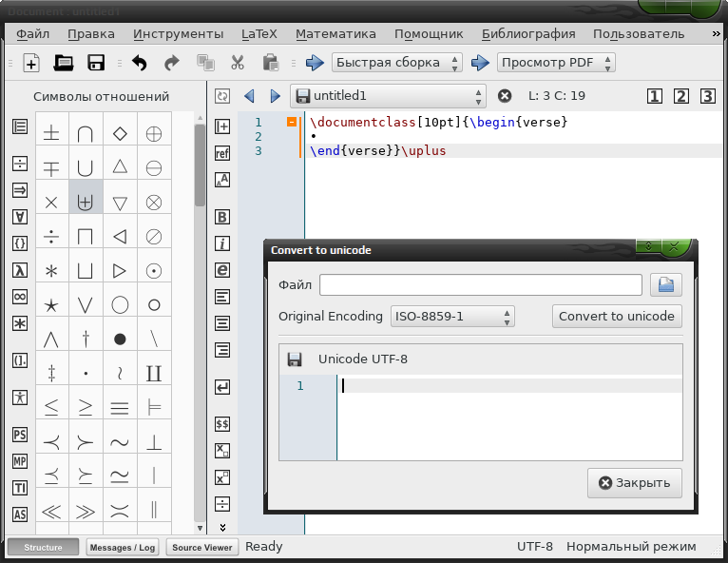
Task: Open Greek letters panel with lambda icon
Action: coord(20,270)
